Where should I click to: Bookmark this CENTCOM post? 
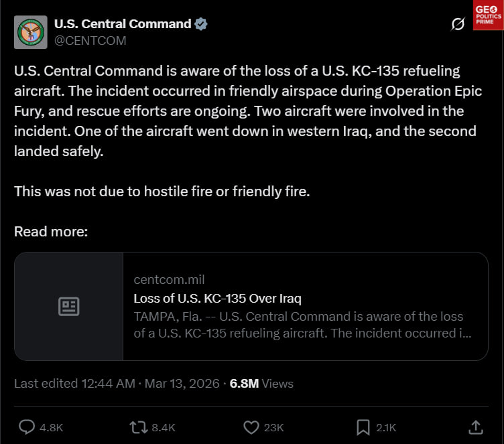tap(363, 427)
